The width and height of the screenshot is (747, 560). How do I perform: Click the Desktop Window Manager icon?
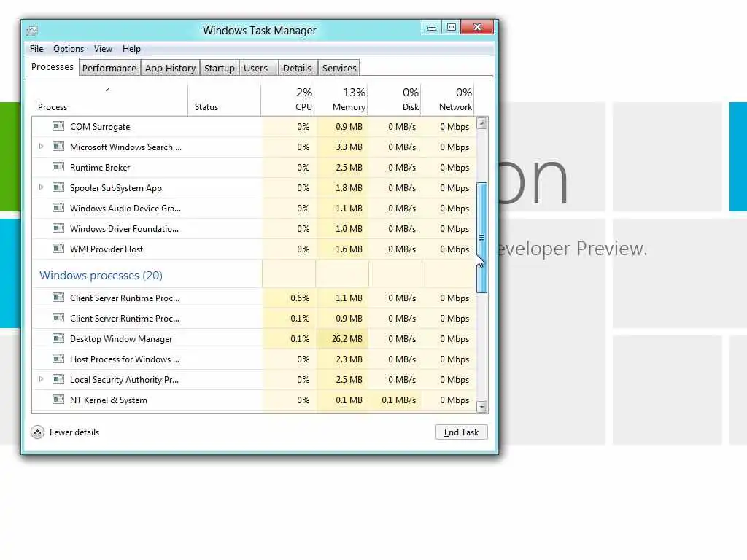click(x=58, y=338)
